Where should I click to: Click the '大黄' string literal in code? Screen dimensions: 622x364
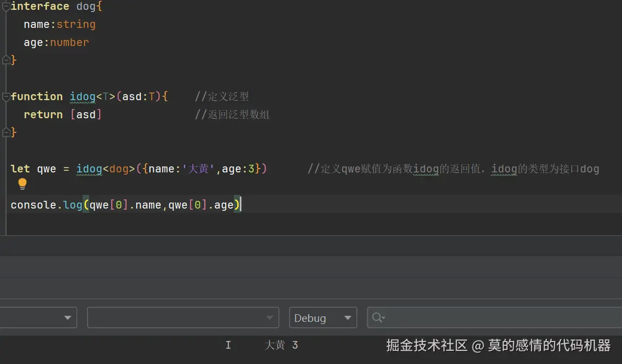pyautogui.click(x=198, y=169)
